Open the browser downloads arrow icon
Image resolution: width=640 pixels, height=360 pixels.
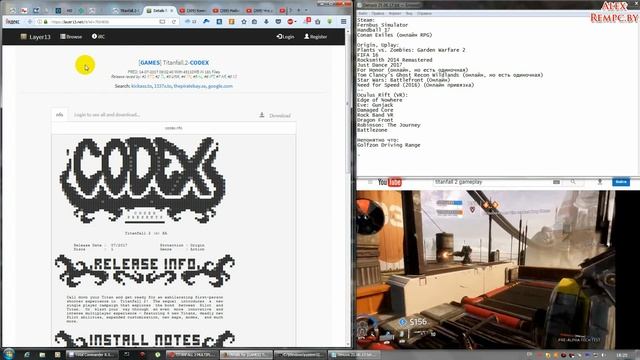click(266, 21)
